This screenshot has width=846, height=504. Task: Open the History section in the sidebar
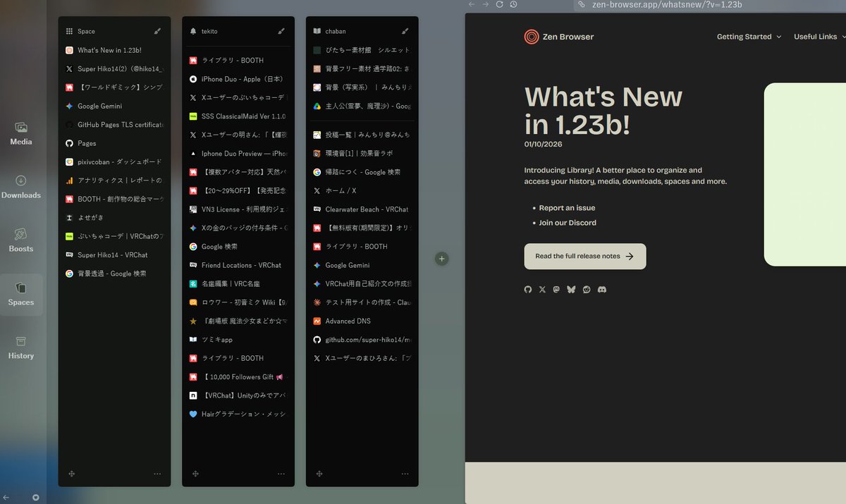click(x=21, y=348)
